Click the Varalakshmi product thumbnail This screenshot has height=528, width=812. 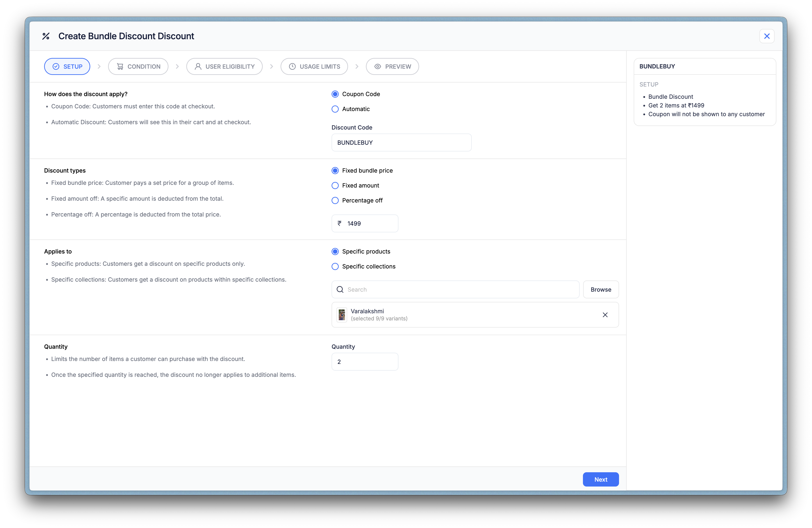click(x=342, y=315)
